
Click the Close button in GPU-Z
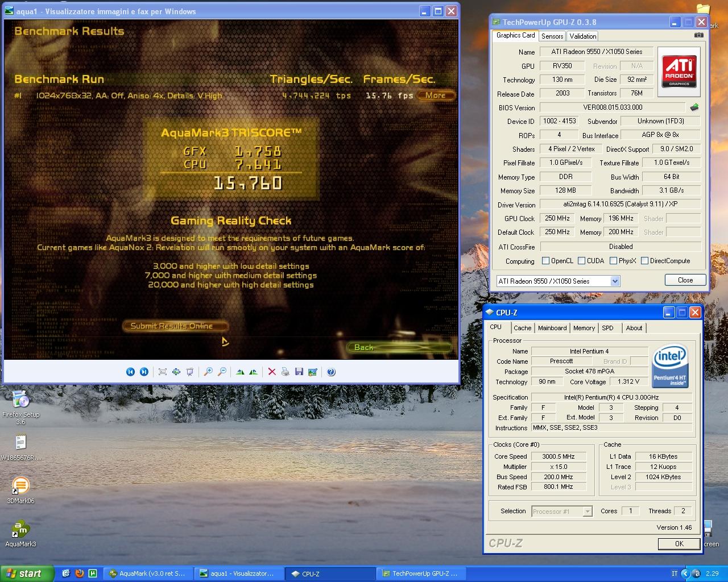685,280
